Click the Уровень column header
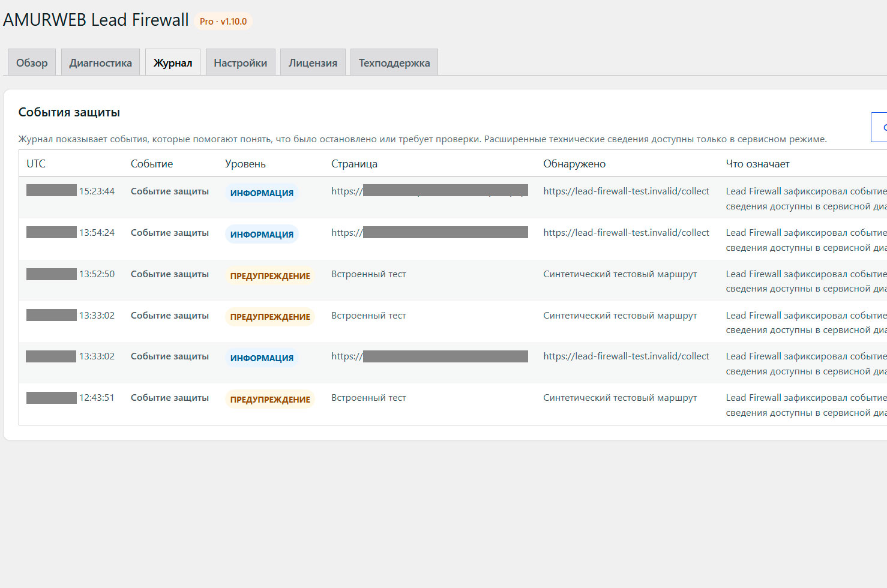Image resolution: width=887 pixels, height=588 pixels. (x=245, y=164)
